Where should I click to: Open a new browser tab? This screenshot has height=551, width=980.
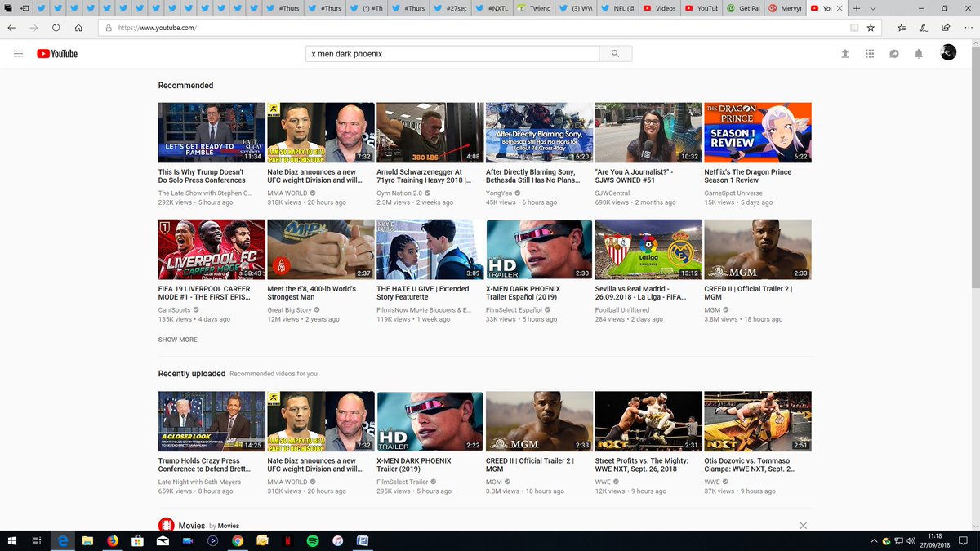pos(856,8)
